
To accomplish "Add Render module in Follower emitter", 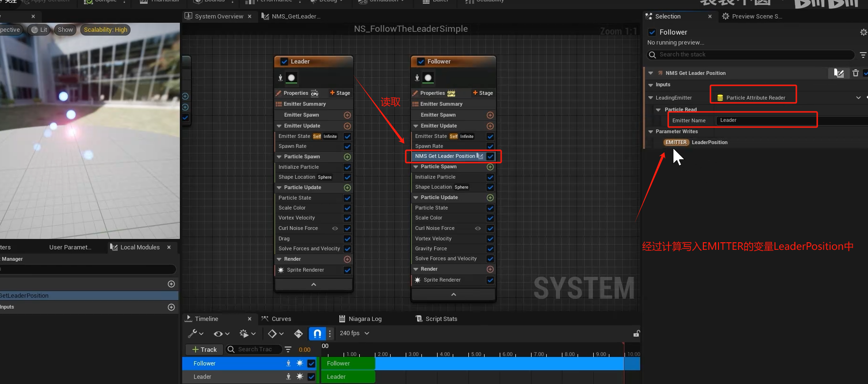I will [490, 269].
